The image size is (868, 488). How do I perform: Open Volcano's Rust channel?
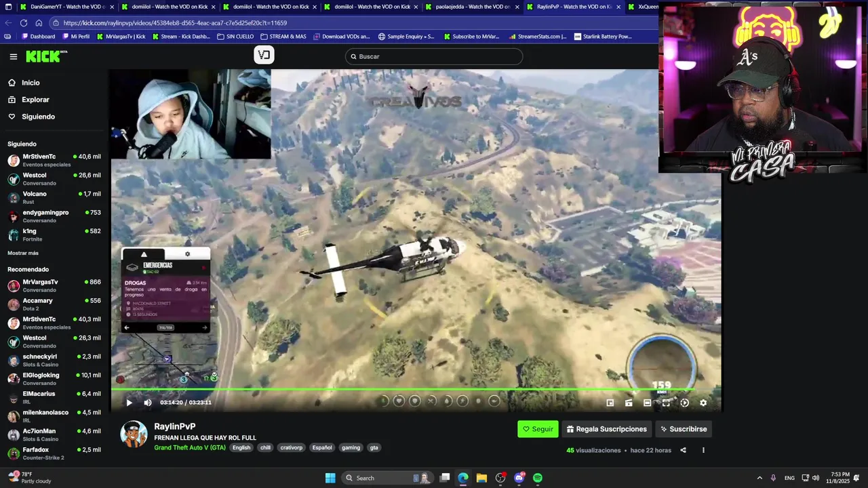click(x=54, y=197)
